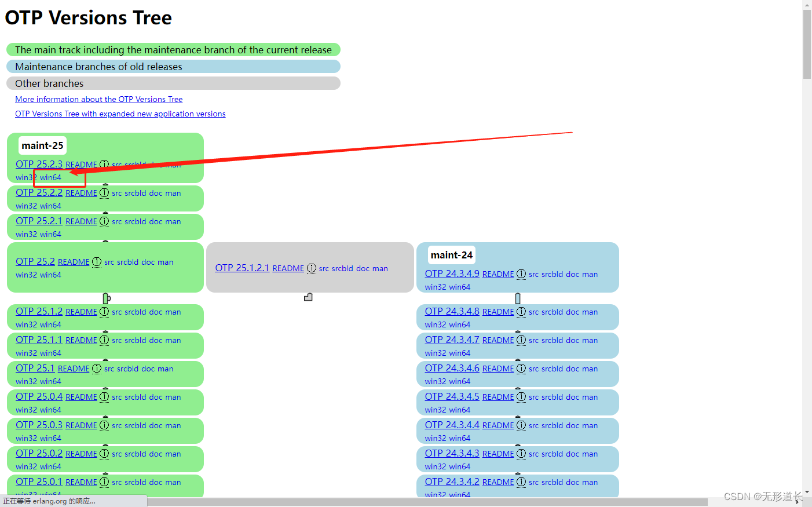Click the info icon in OTP 25.1.1 row
This screenshot has width=812, height=507.
[104, 340]
